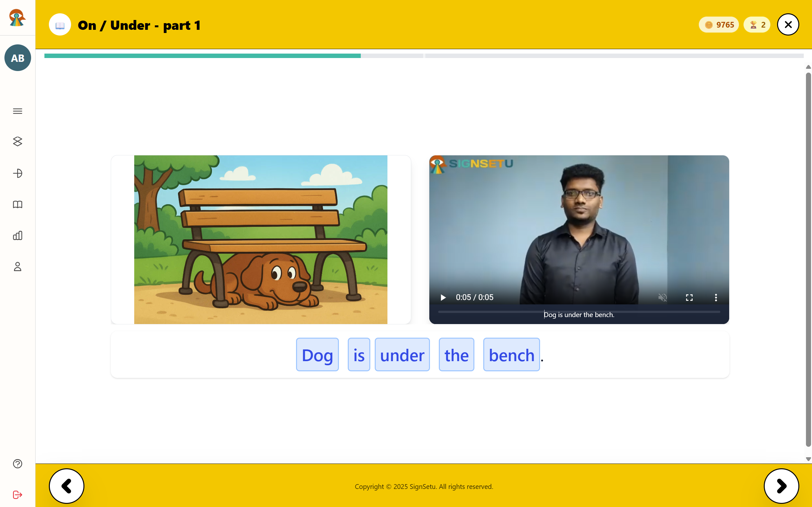Open the book library icon in the sidebar
The height and width of the screenshot is (507, 812).
click(17, 205)
